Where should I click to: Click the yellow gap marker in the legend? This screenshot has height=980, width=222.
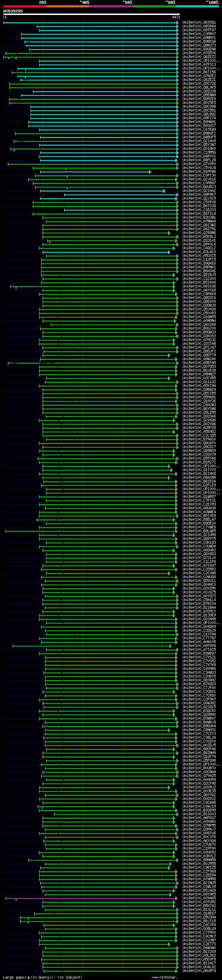(x=28, y=977)
